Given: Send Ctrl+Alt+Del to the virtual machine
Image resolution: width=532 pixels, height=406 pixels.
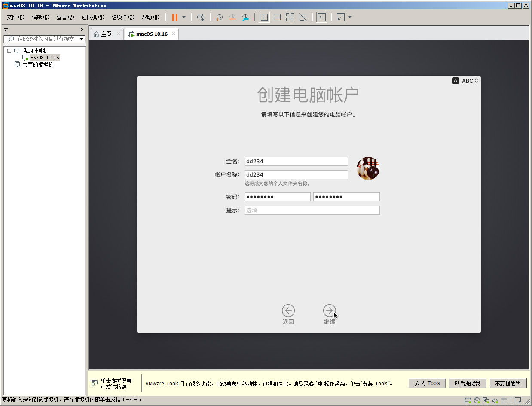Looking at the screenshot, I should tap(201, 17).
